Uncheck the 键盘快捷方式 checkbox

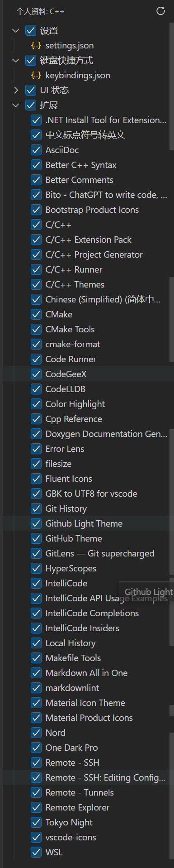click(31, 60)
